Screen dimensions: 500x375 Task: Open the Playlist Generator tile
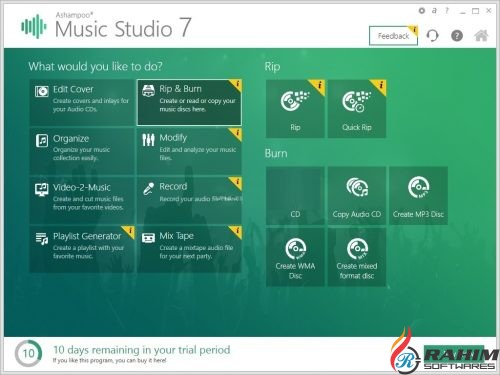[x=82, y=249]
